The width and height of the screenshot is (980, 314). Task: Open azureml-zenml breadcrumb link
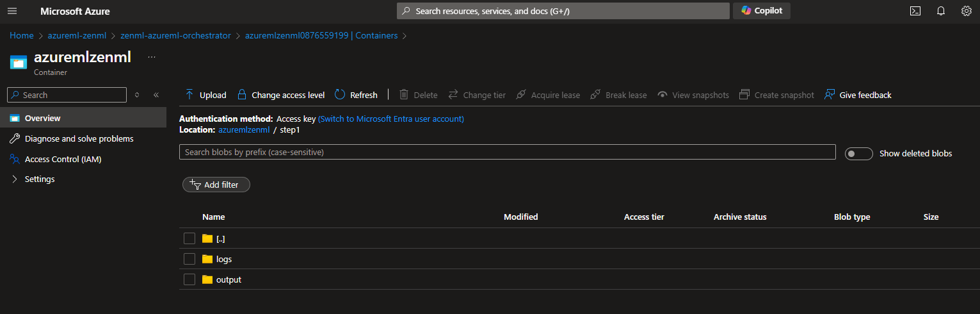coord(77,36)
